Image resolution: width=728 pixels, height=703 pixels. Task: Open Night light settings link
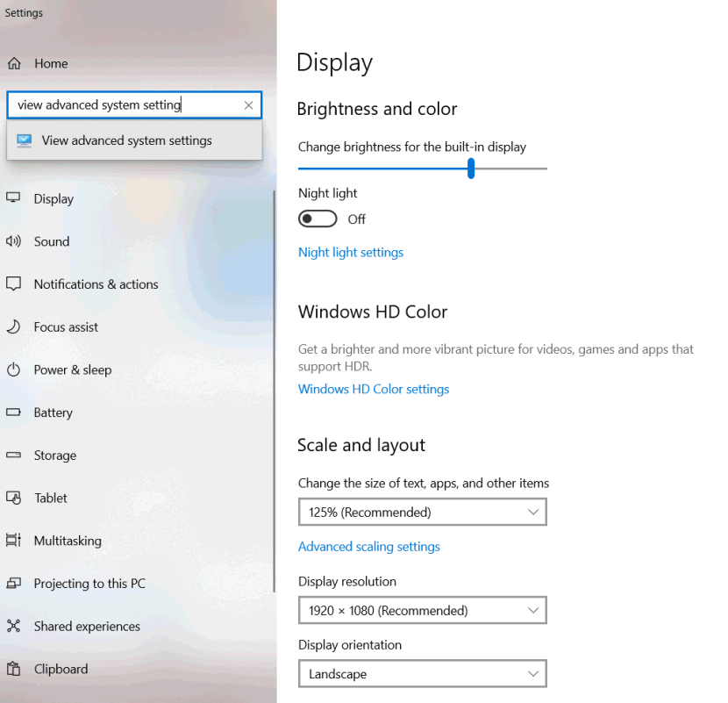(351, 253)
